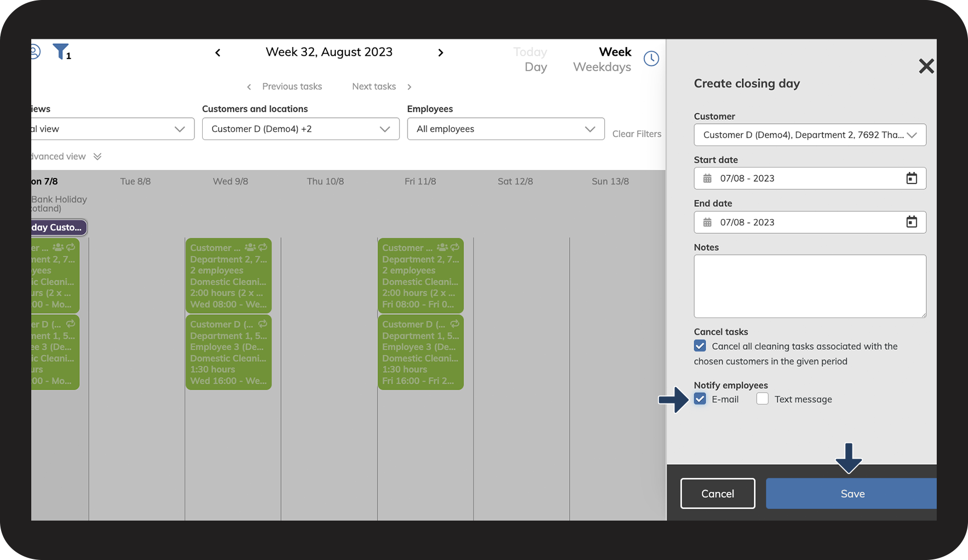The width and height of the screenshot is (968, 560).
Task: Go to next week arrow
Action: pos(440,53)
